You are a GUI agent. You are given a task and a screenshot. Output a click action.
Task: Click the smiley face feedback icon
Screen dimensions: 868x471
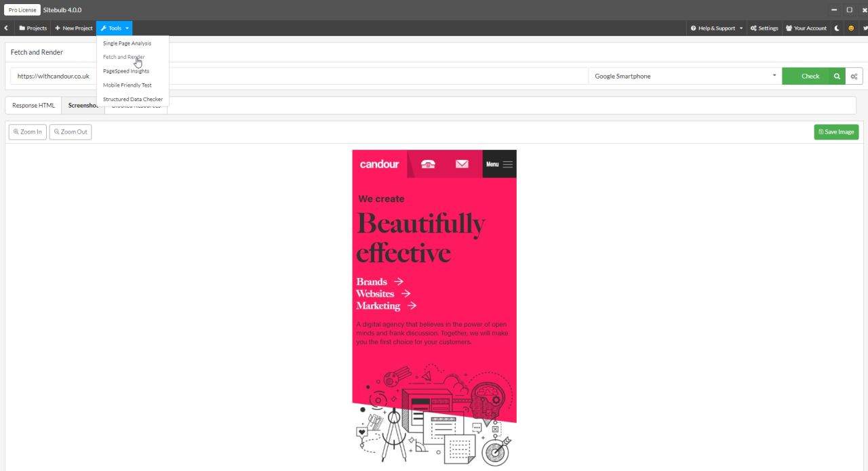point(851,28)
